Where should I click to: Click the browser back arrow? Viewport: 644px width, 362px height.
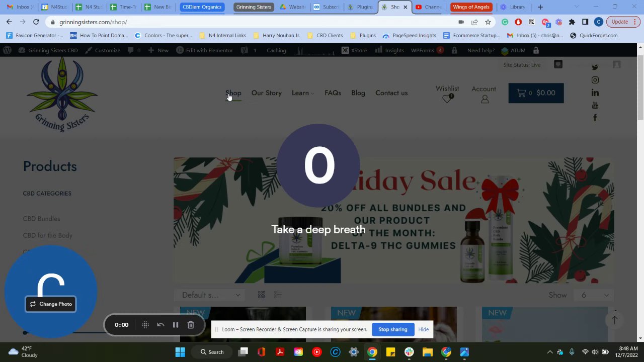9,22
